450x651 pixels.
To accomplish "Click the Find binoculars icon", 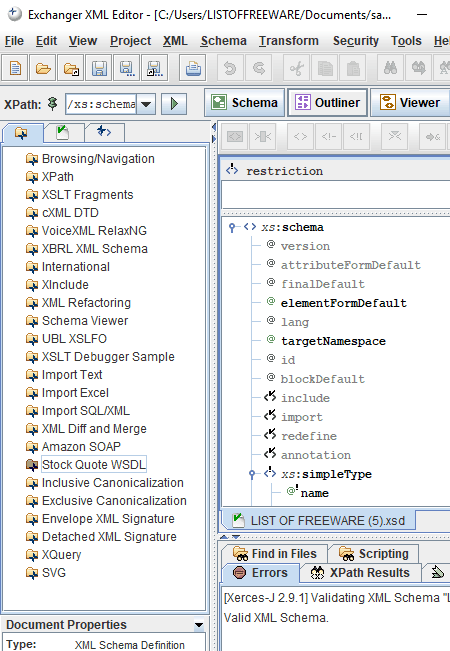I will click(x=390, y=68).
